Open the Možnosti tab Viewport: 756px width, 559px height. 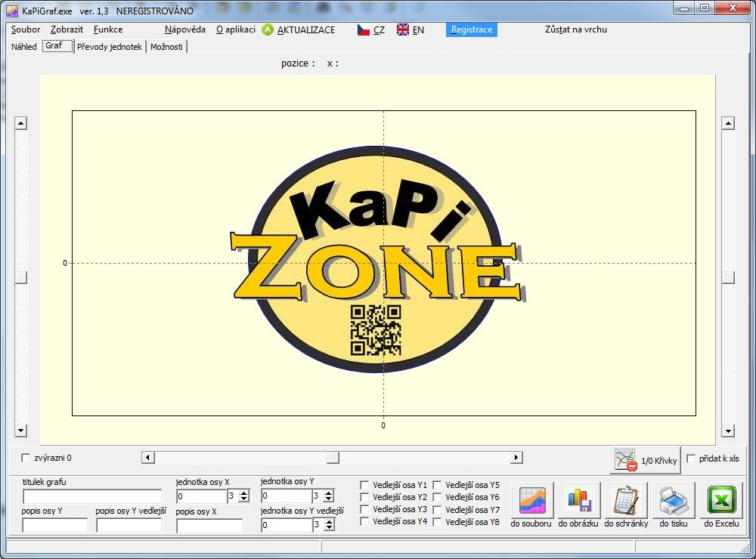coord(166,47)
